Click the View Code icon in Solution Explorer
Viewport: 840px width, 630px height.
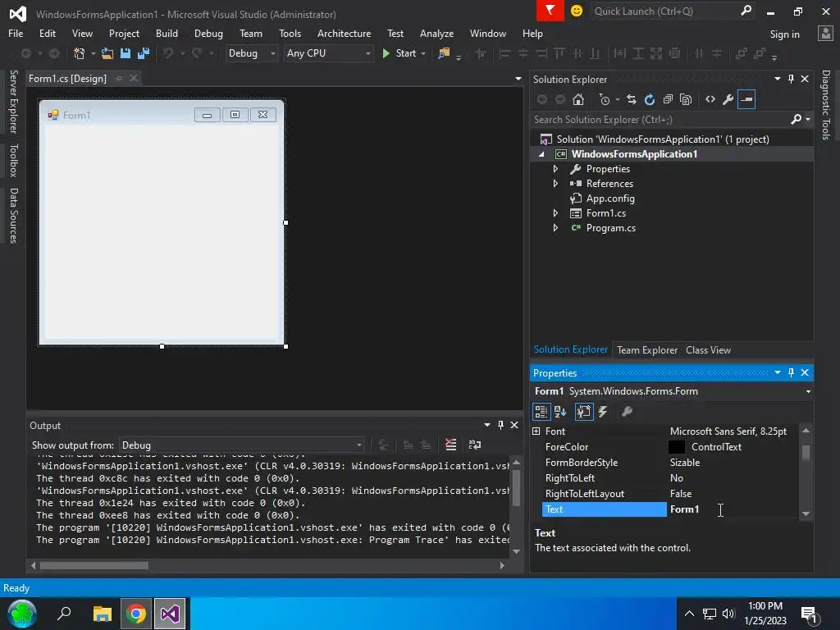710,99
